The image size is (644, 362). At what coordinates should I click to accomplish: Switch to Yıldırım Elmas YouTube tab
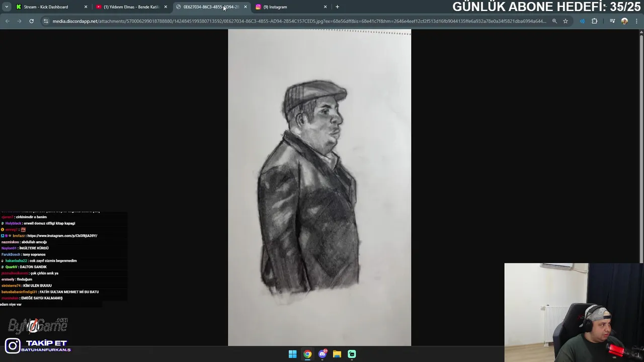point(131,7)
